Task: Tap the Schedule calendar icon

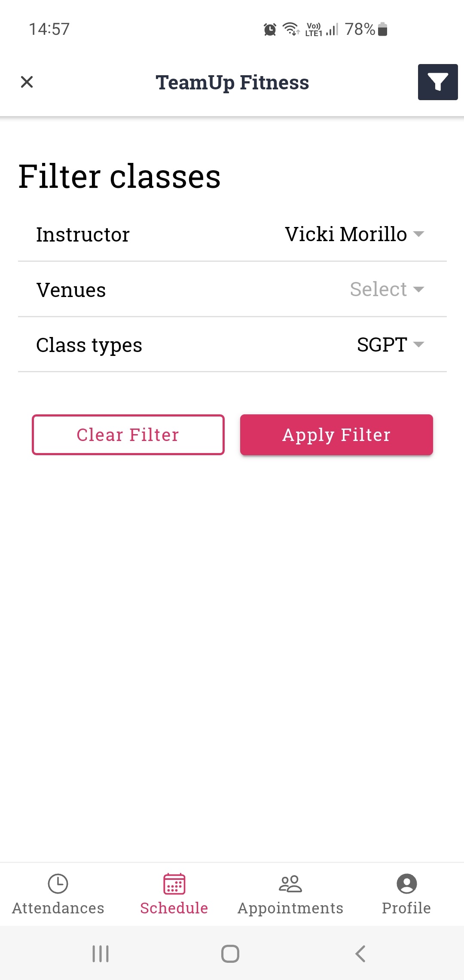Action: (x=174, y=884)
